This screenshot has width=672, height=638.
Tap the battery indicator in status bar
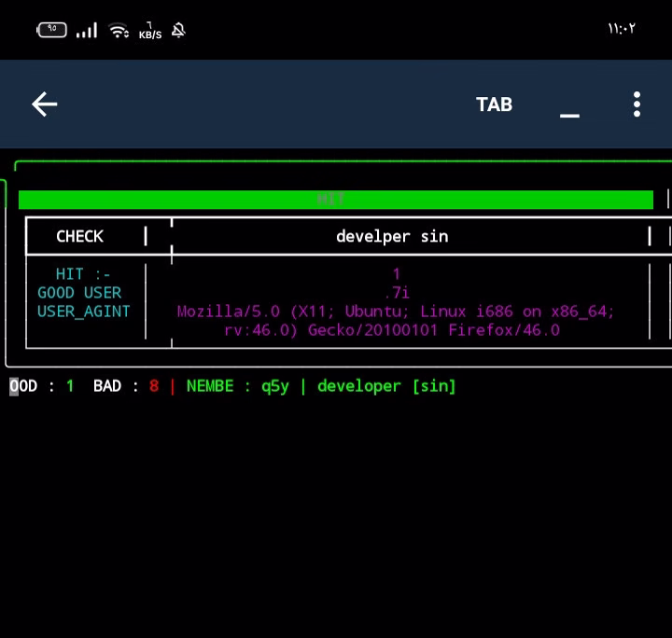click(x=51, y=30)
